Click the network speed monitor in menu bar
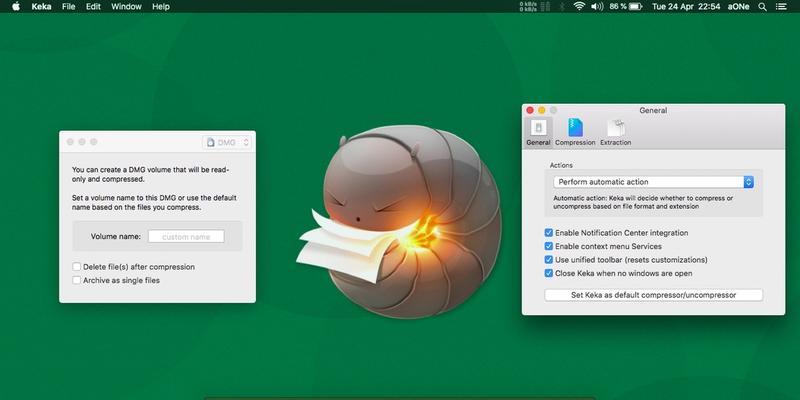 click(x=535, y=7)
